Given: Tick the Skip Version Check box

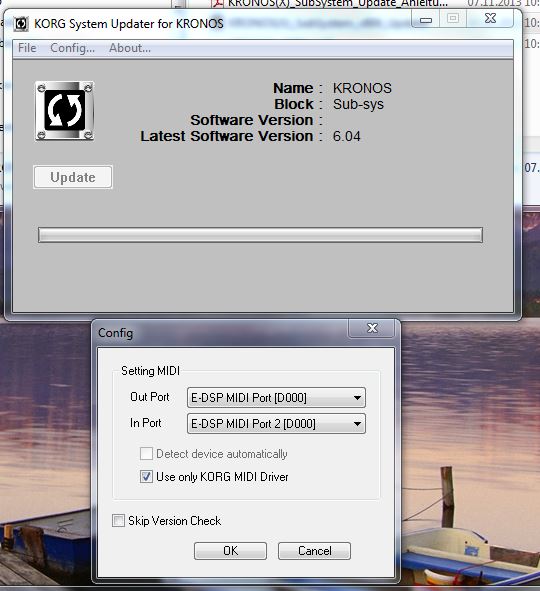Looking at the screenshot, I should tap(118, 521).
